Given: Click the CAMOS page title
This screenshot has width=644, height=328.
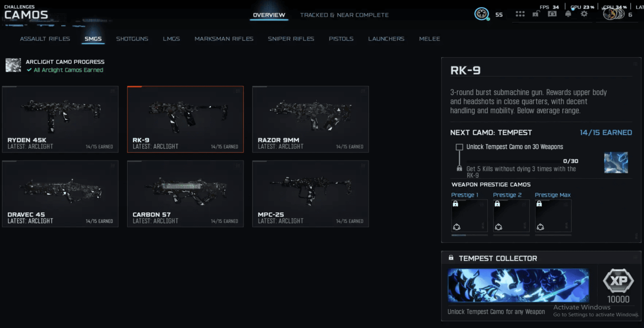Looking at the screenshot, I should coord(26,15).
